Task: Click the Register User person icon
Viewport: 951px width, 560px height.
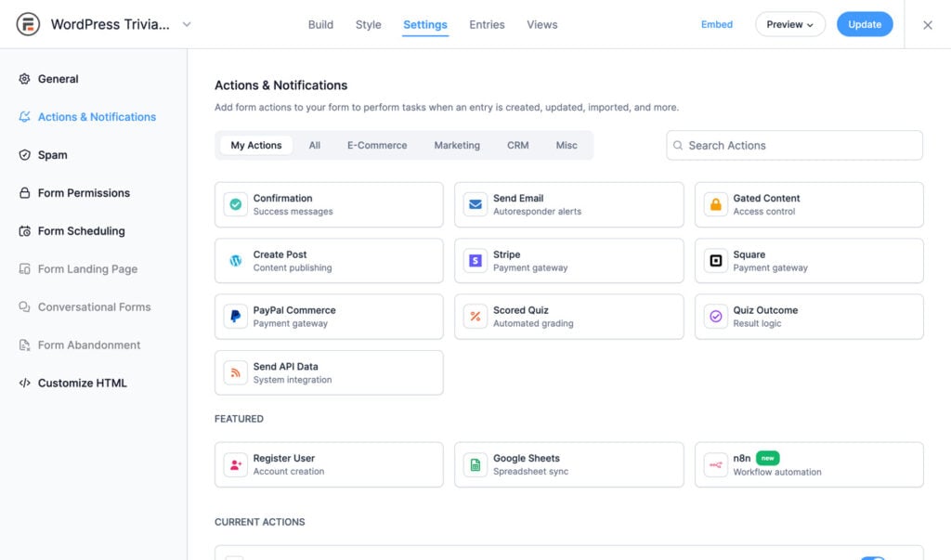Action: [235, 464]
